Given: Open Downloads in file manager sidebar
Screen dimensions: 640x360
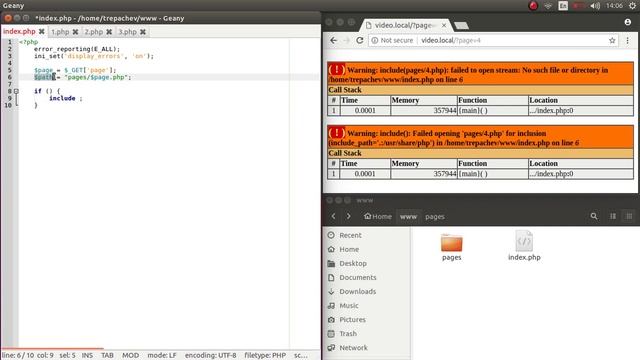Looking at the screenshot, I should (x=357, y=291).
